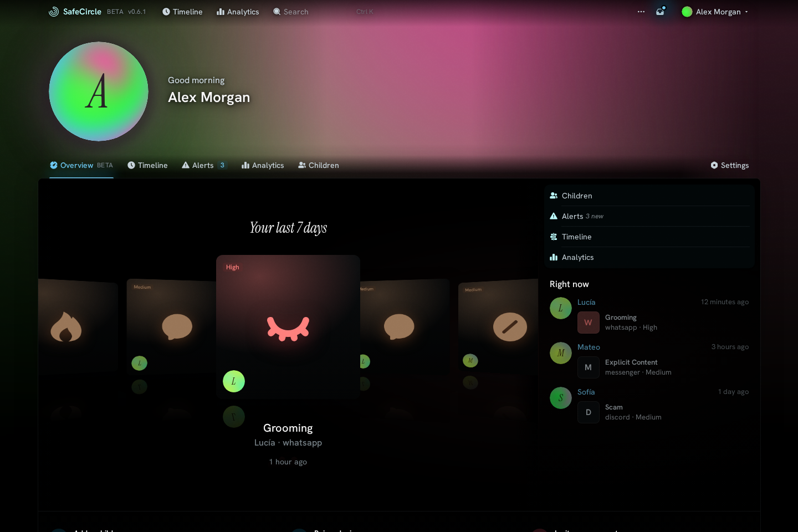Click Sofía's avatar in Right now
798x532 pixels.
click(x=561, y=398)
